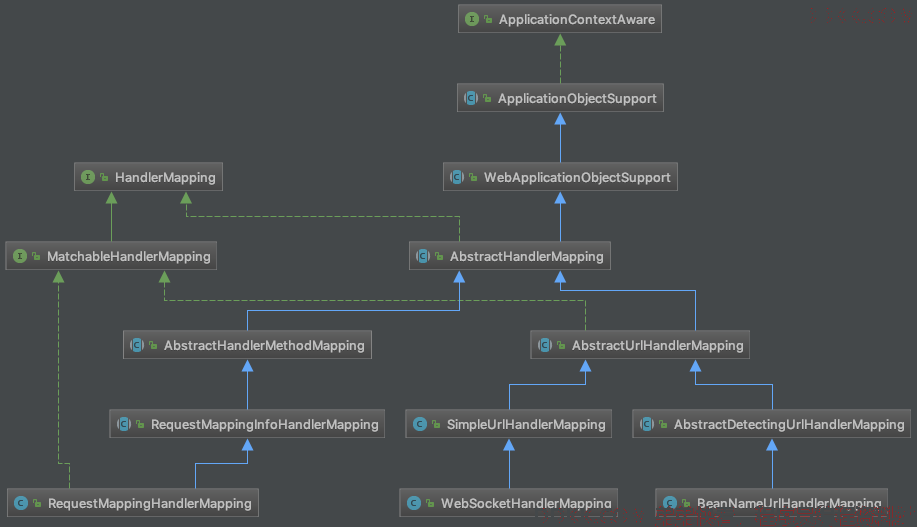Select the BeanNameUrlHandlerMapping node
917x527 pixels.
point(771,502)
